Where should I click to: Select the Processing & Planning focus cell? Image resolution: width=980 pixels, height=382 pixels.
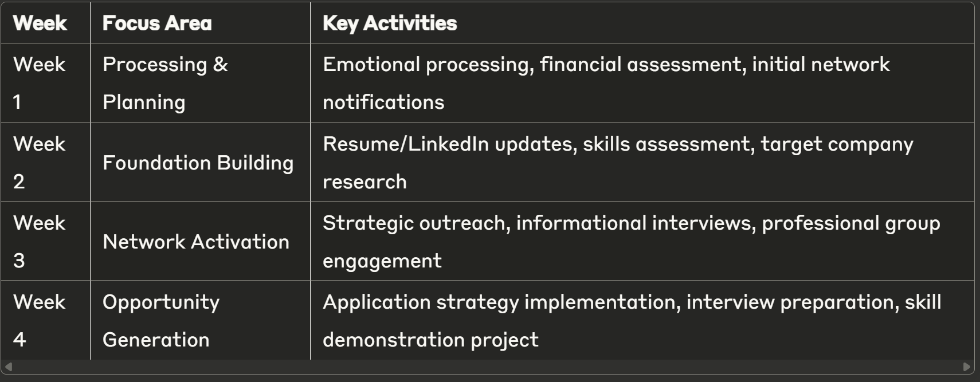coord(200,83)
